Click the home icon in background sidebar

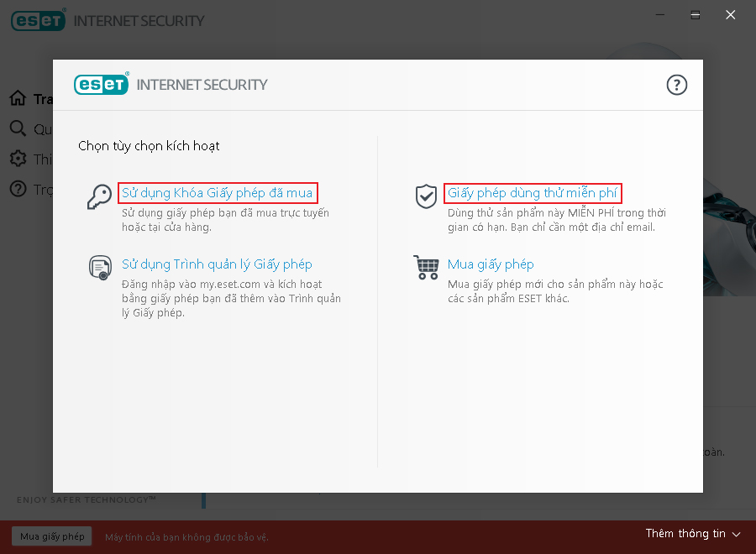click(18, 98)
